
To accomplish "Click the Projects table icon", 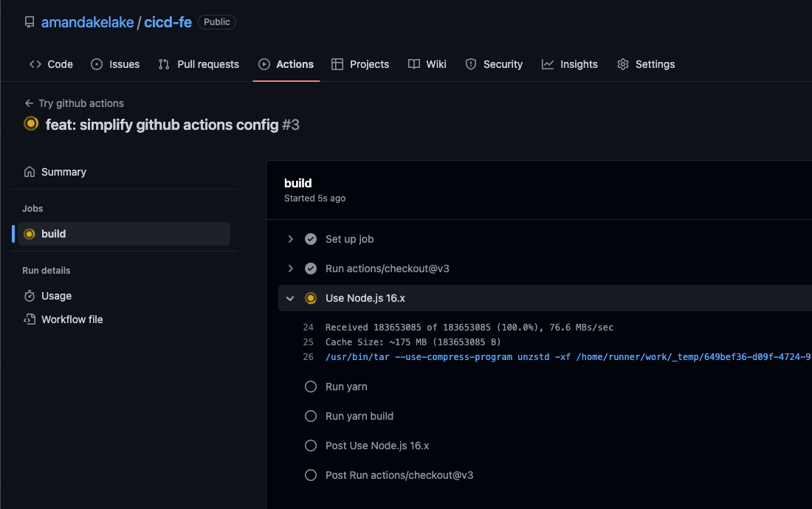I will (x=337, y=64).
